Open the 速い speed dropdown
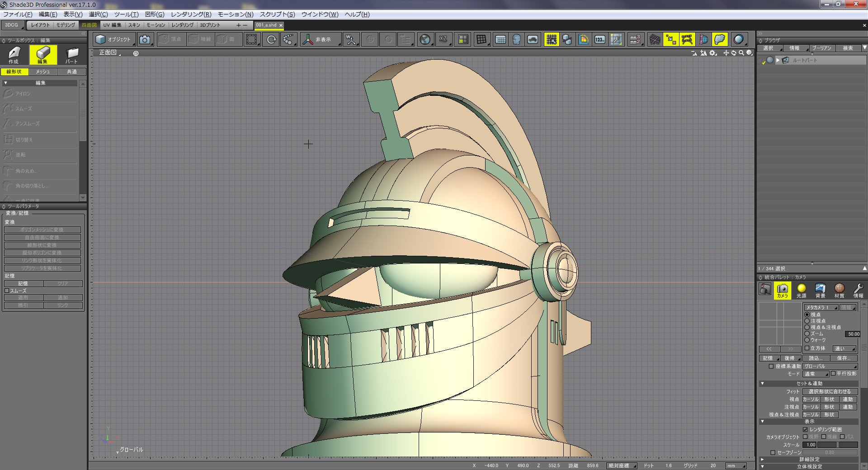 click(844, 348)
